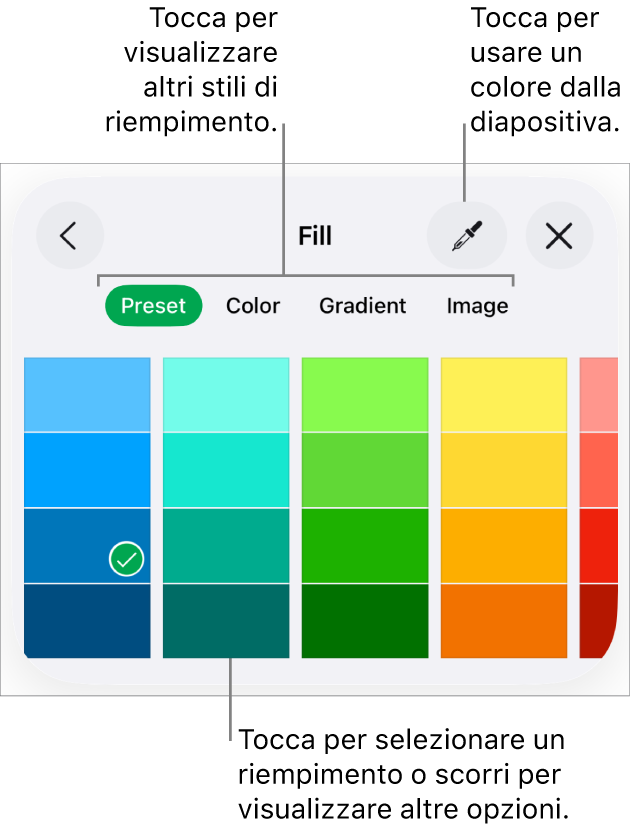635x836 pixels.
Task: Close the Fill panel
Action: (x=559, y=236)
